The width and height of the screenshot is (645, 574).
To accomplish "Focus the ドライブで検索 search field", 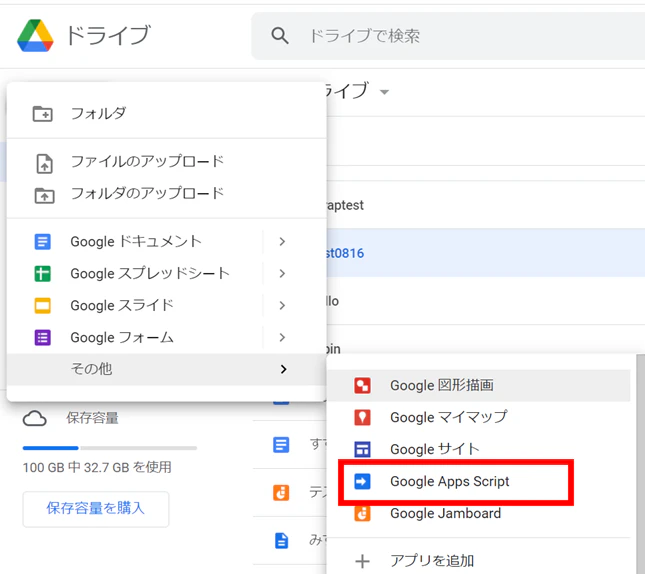I will click(448, 36).
